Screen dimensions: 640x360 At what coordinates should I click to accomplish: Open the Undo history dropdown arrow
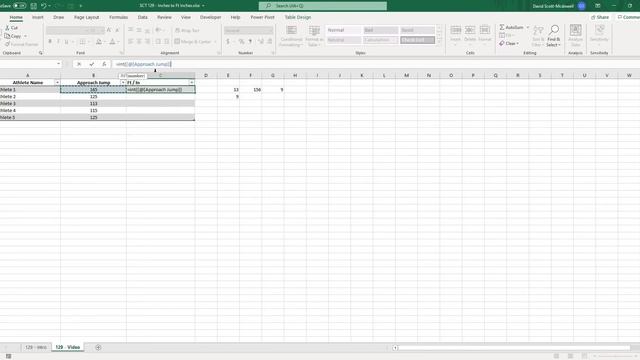coord(49,6)
